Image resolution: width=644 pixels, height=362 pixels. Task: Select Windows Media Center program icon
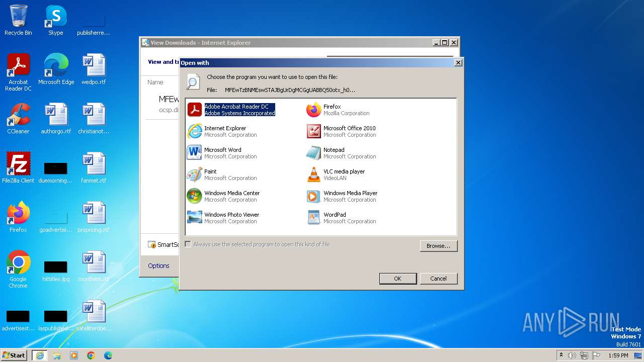pyautogui.click(x=195, y=196)
